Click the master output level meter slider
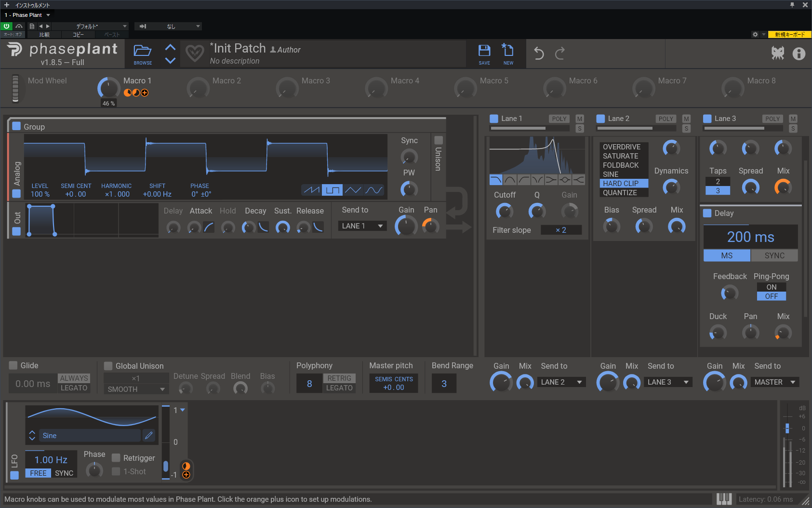 [787, 428]
